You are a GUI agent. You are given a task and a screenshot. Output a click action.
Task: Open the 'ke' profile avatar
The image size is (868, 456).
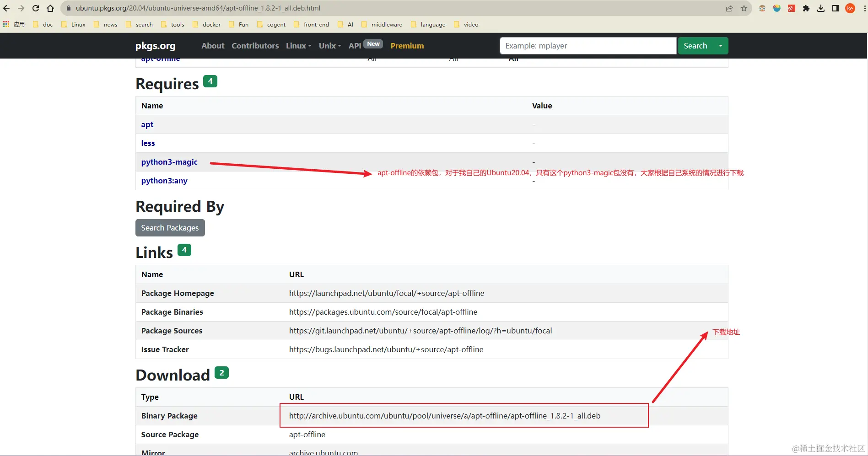click(850, 8)
